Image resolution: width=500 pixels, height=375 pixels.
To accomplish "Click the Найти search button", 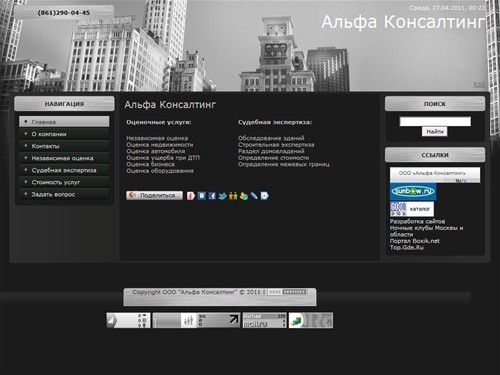I will pyautogui.click(x=435, y=132).
